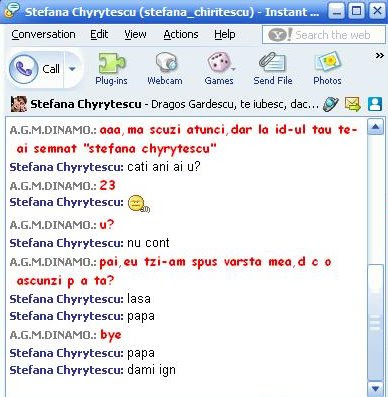The image size is (388, 397).
Task: Maximize the instant message window
Action: [356, 11]
